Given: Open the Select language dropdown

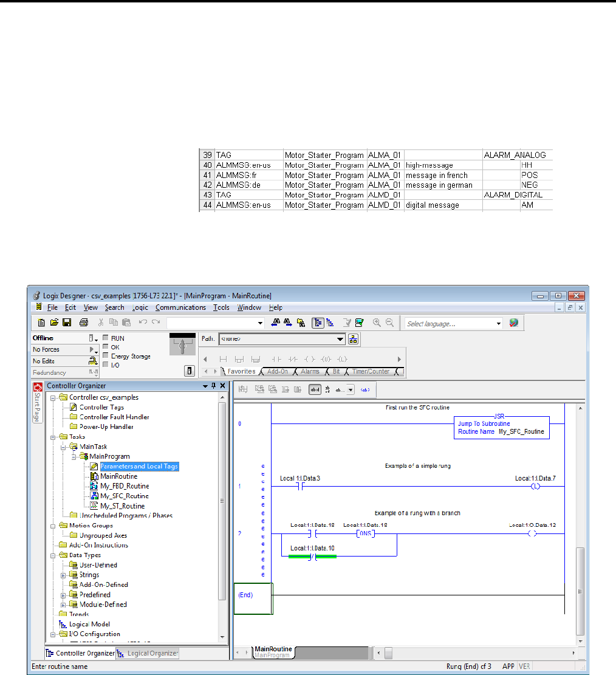Looking at the screenshot, I should (x=499, y=324).
